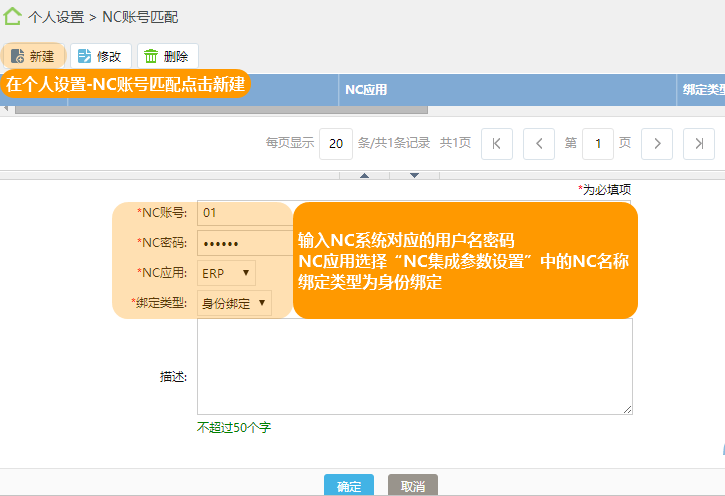The image size is (725, 496).
Task: Click the green home icon in breadcrumb
Action: click(x=13, y=16)
